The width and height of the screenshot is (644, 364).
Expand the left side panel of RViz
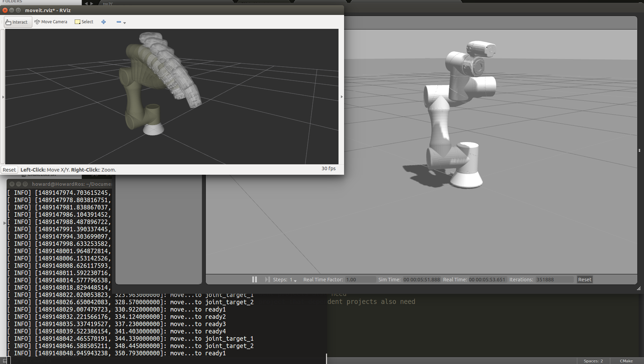click(3, 97)
